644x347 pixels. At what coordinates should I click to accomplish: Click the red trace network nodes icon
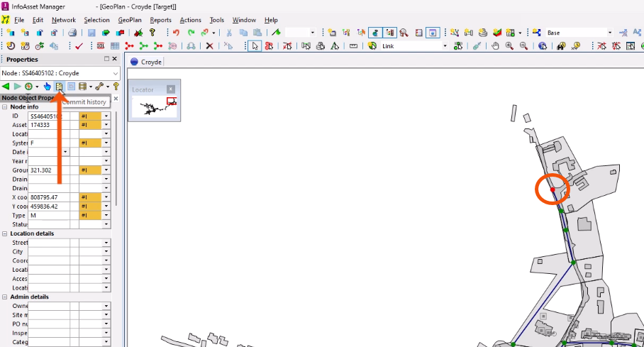click(129, 46)
